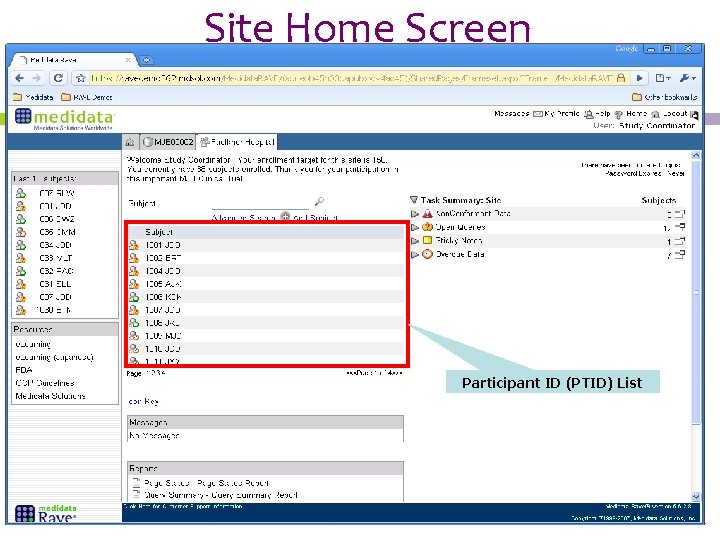Click into the Subject search field
The height and width of the screenshot is (540, 720).
(260, 202)
